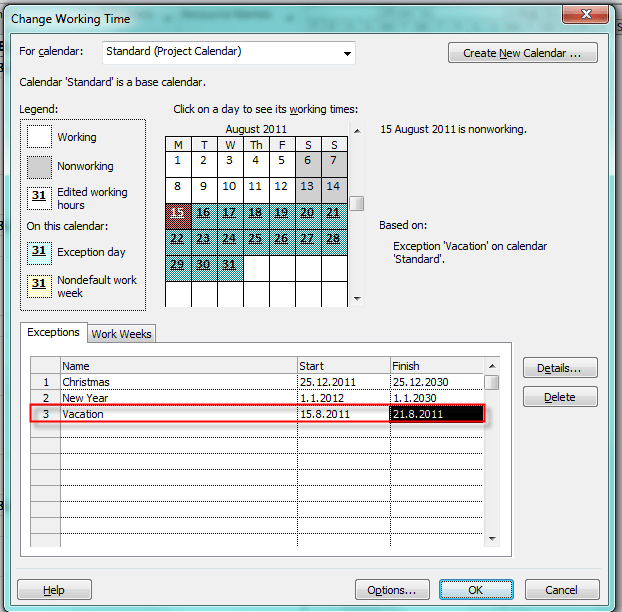Viewport: 622px width, 612px height.
Task: Confirm changes with OK button
Action: coord(476,590)
